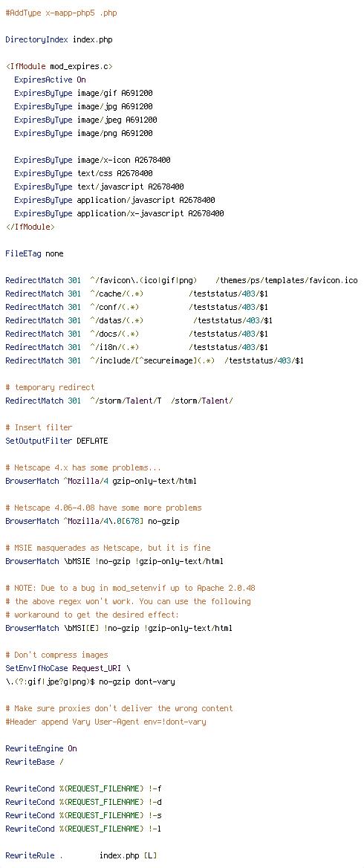
Task: Click the 'ExpiresByType application/x-javascript A2678400' line
Action: click(119, 213)
